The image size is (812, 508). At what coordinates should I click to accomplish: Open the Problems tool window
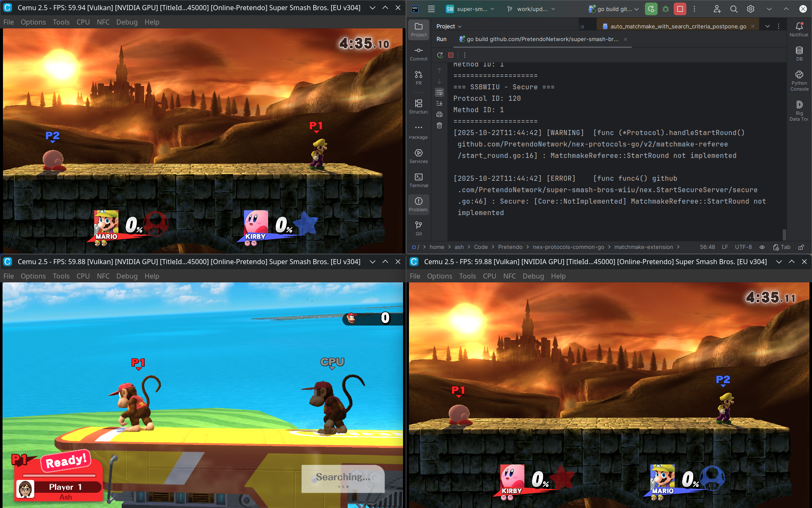coord(419,204)
